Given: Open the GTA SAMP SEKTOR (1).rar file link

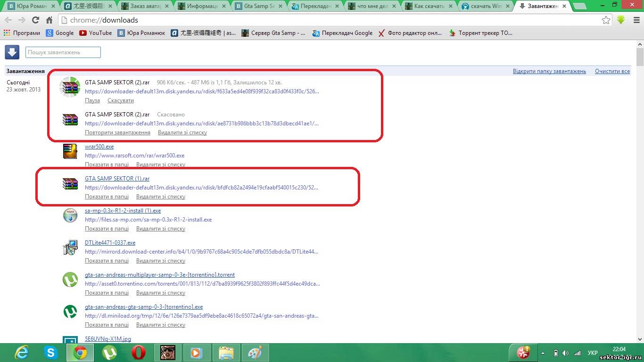Looking at the screenshot, I should point(117,179).
